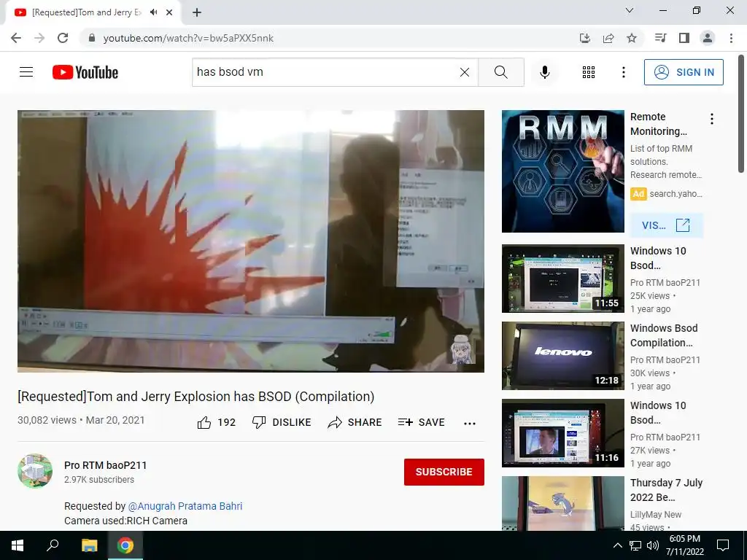The width and height of the screenshot is (747, 560).
Task: Run search with the magnifier button
Action: (500, 72)
